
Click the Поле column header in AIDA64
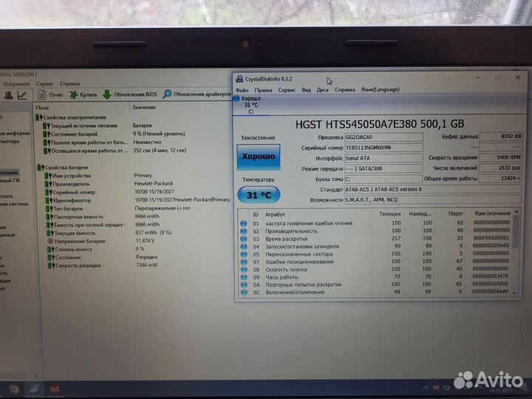pyautogui.click(x=42, y=108)
